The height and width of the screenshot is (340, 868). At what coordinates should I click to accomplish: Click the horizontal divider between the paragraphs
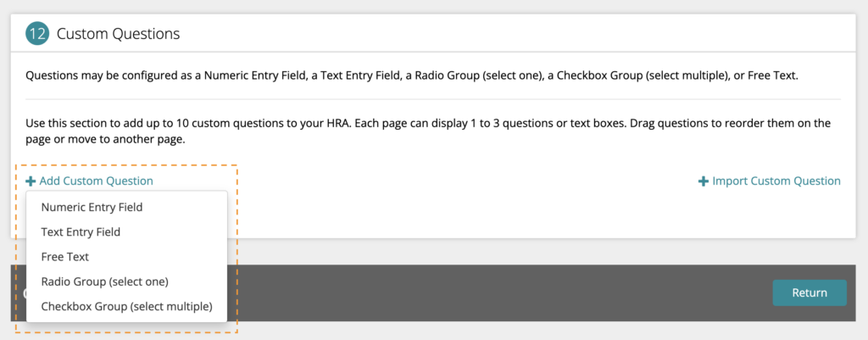(433, 100)
